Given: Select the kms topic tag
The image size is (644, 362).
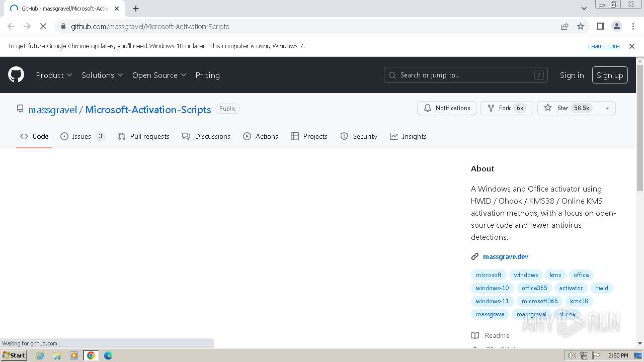Looking at the screenshot, I should click(555, 275).
